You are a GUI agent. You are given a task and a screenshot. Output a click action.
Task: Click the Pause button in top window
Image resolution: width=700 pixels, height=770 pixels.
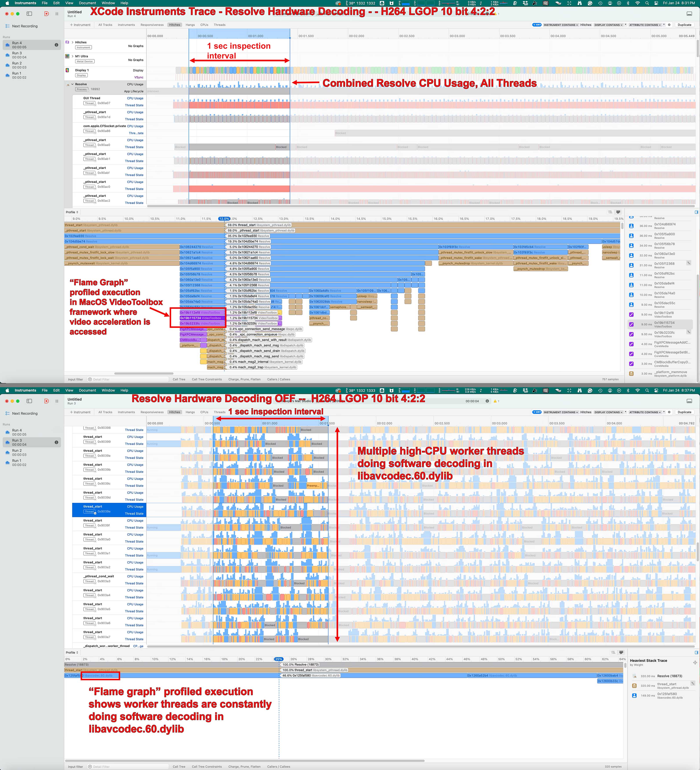57,14
